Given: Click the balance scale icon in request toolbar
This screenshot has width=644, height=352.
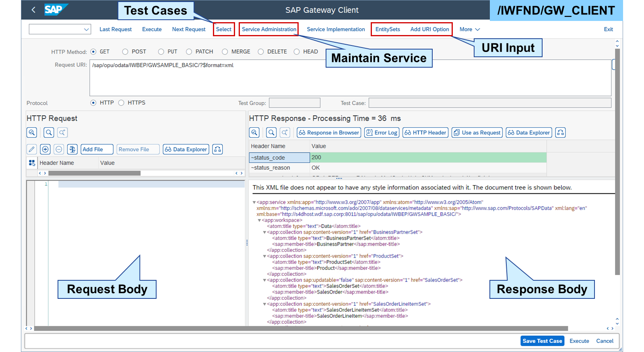Looking at the screenshot, I should coord(72,149).
